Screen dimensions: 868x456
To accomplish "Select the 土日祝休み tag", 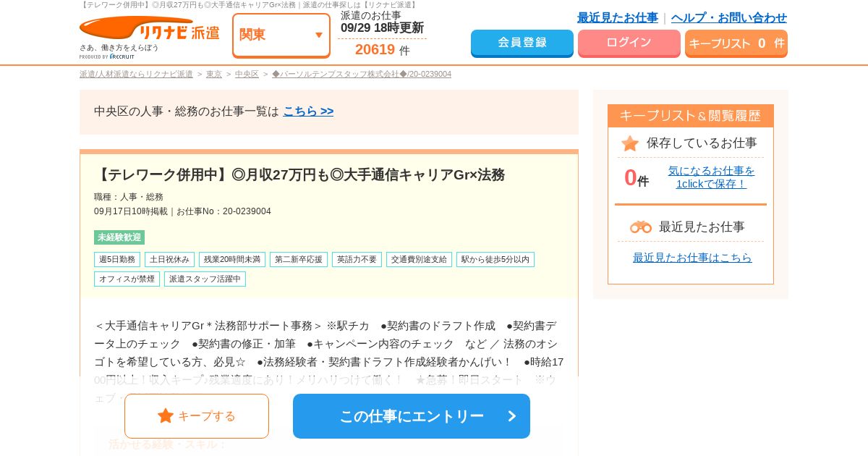I will tap(169, 259).
